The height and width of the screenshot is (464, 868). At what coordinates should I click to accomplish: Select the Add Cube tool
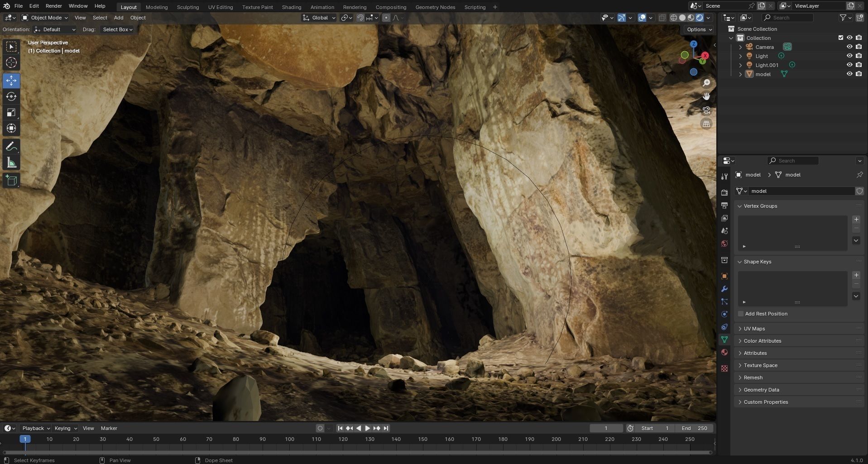pos(11,181)
